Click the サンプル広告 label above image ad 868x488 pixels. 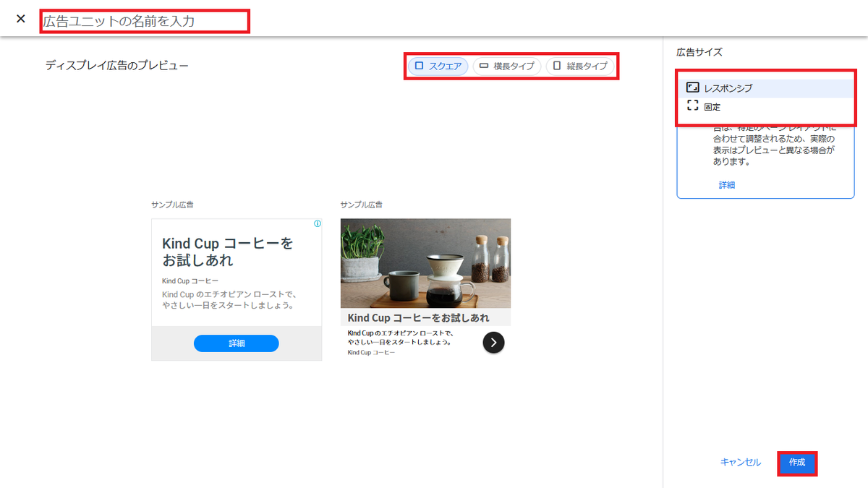(362, 205)
